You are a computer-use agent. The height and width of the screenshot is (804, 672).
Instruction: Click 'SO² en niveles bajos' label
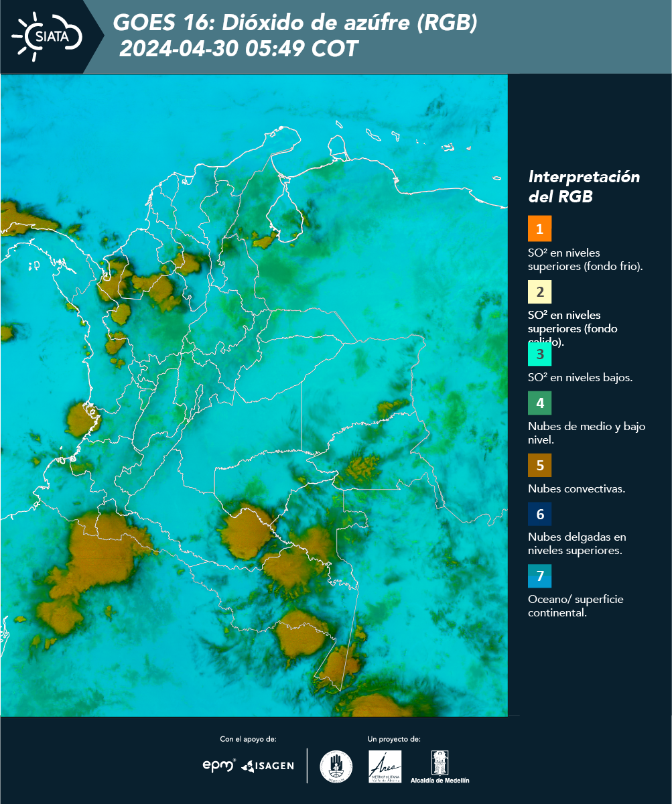coord(580,377)
